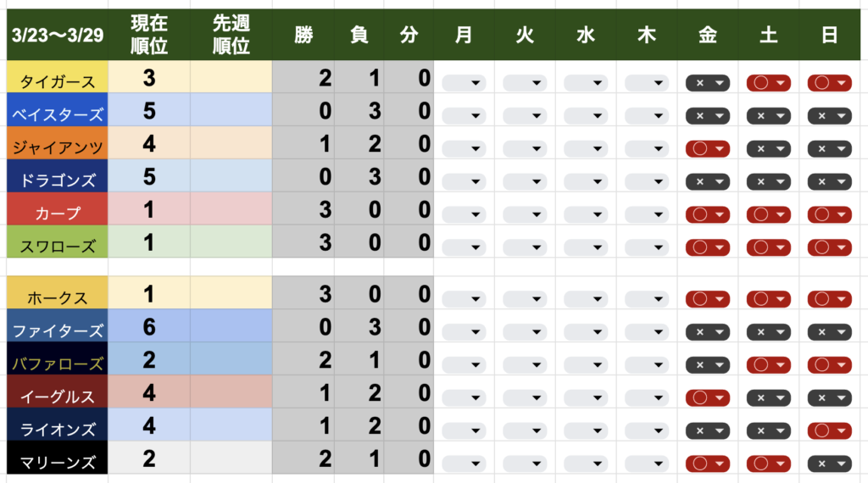Open the BayStars Monday empty dropdown

click(x=464, y=116)
